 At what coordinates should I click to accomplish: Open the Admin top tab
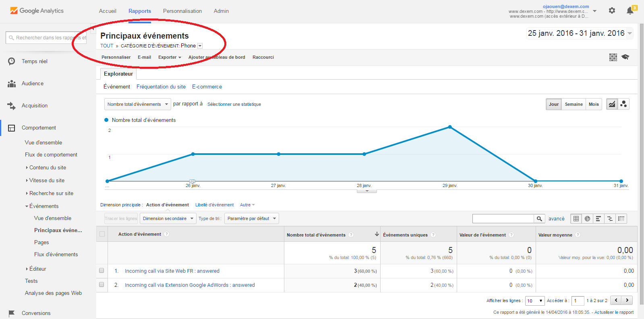coord(221,11)
